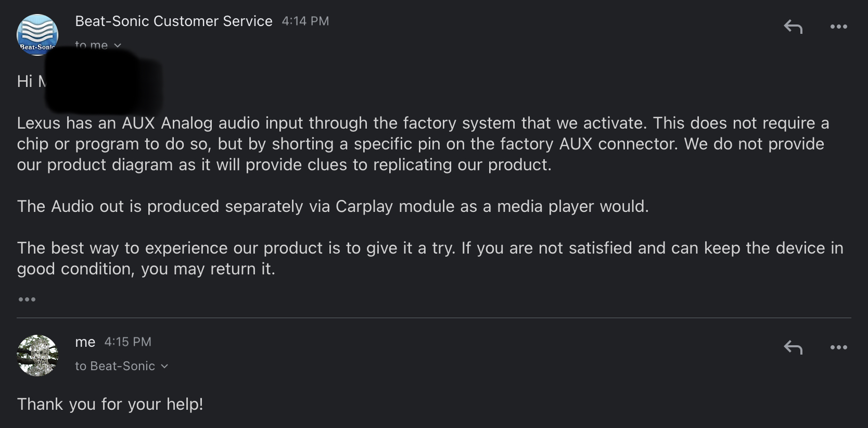The width and height of the screenshot is (868, 428).
Task: Expand the chevron next to 'to Beat-Sonic'
Action: click(164, 366)
